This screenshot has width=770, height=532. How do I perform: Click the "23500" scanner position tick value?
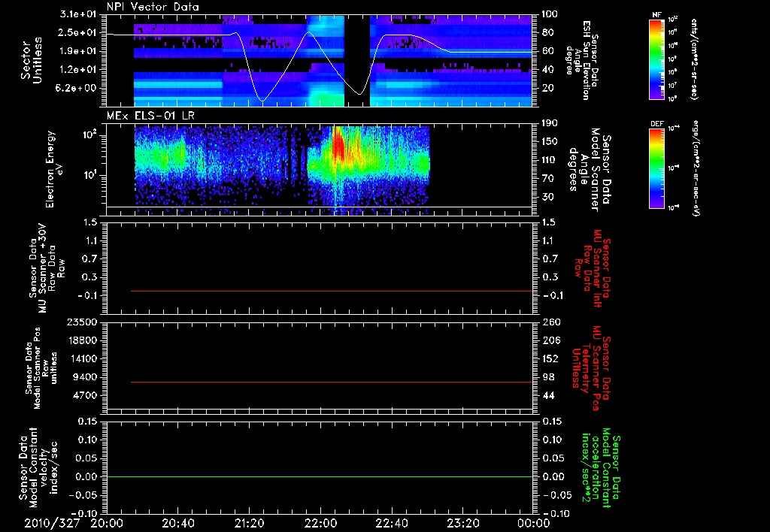81,322
